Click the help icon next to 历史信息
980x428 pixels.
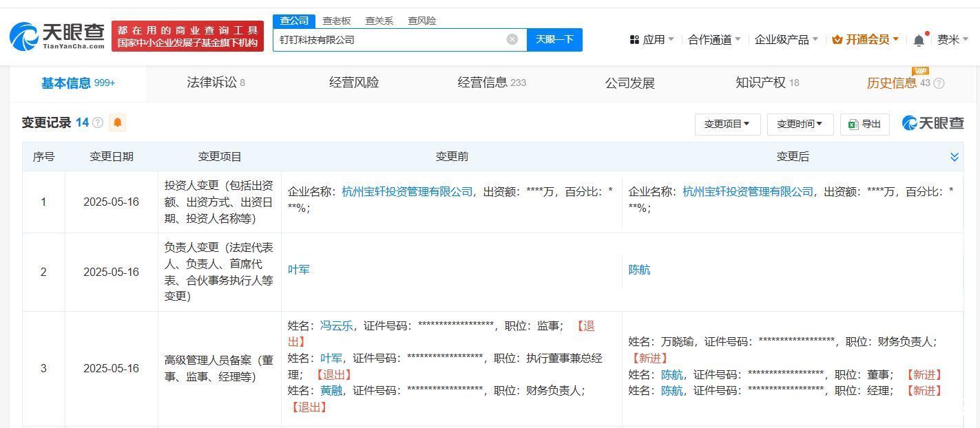(x=939, y=83)
